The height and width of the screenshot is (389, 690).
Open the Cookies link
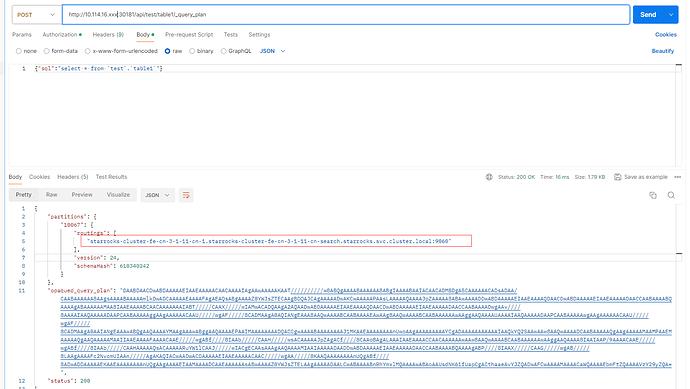[665, 34]
